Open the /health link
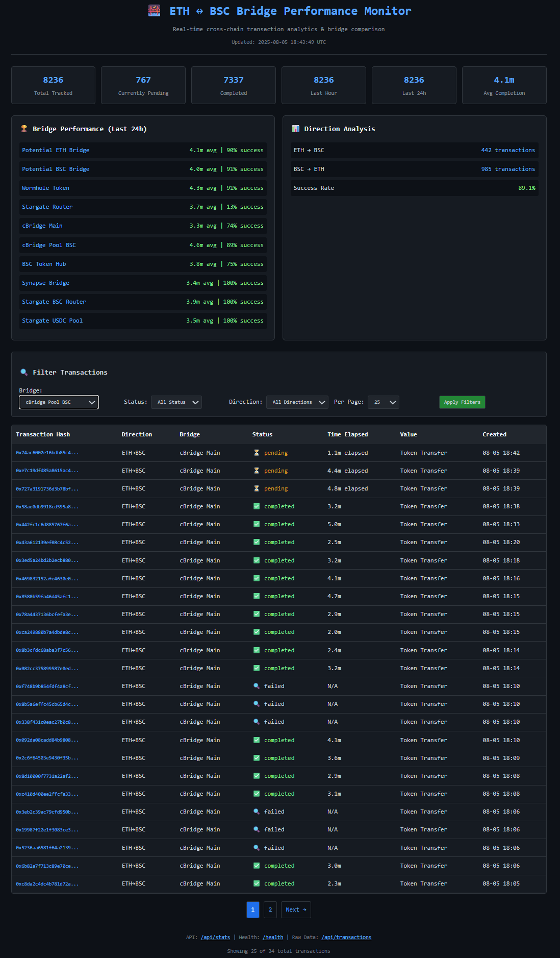560x958 pixels. 273,937
